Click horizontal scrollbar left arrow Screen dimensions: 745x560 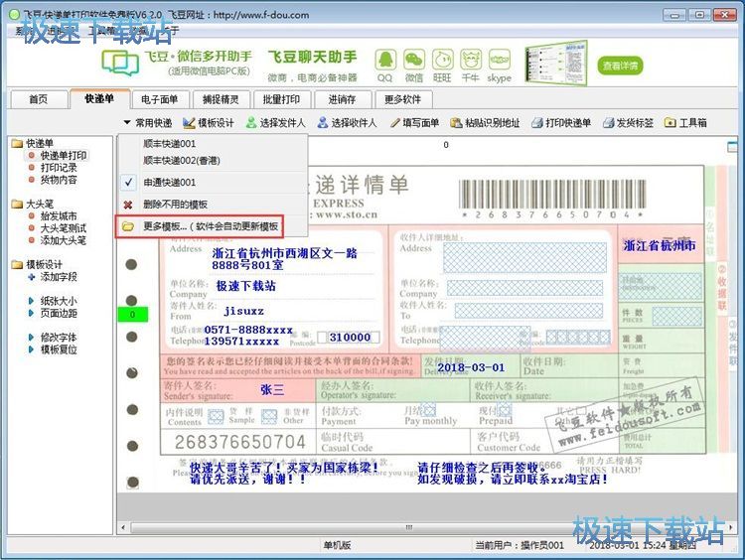(123, 527)
